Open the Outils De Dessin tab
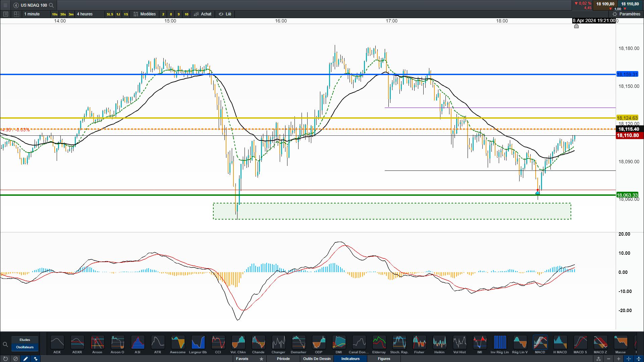 [x=317, y=359]
